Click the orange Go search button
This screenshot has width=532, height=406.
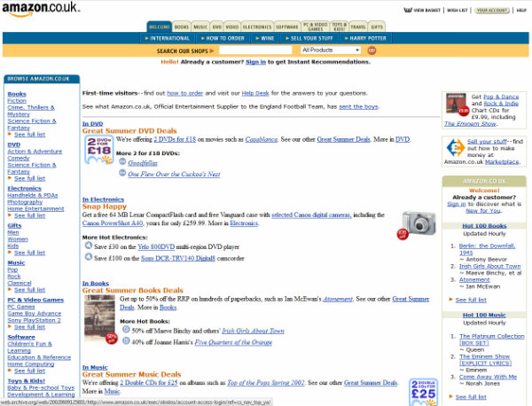pos(372,51)
